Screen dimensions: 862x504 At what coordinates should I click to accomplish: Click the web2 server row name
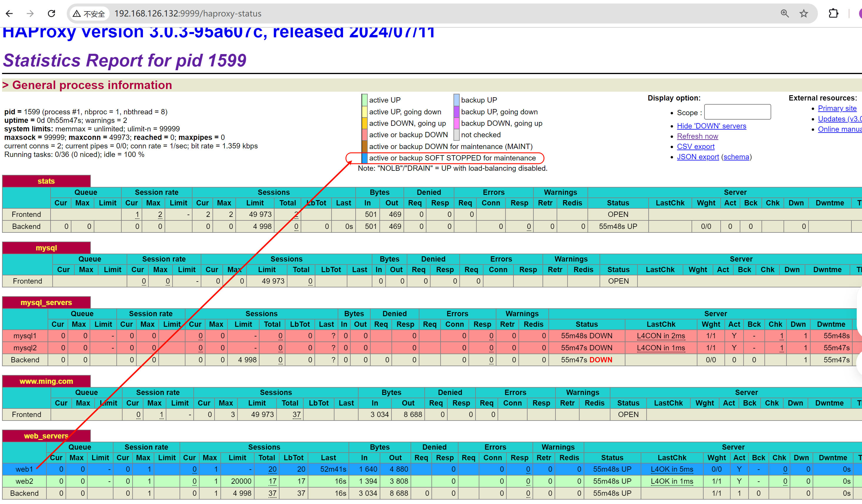coord(24,481)
